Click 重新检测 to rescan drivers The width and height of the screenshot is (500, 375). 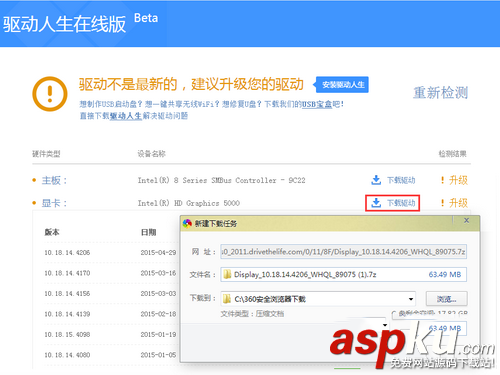(440, 93)
